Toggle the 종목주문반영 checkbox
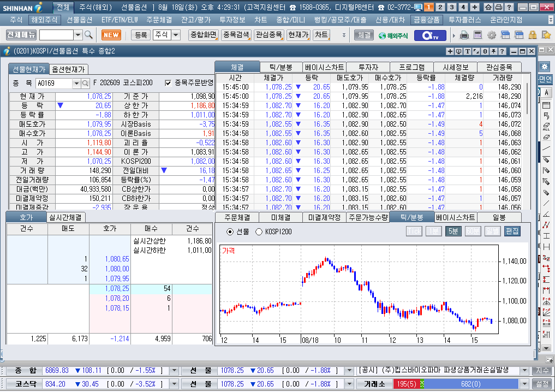Screen dimensions: 555x392 tap(168, 83)
